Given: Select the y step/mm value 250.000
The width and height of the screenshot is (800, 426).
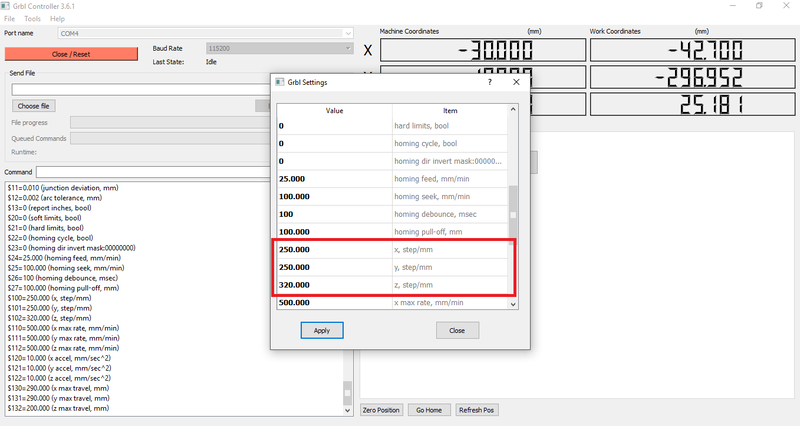Looking at the screenshot, I should click(335, 267).
